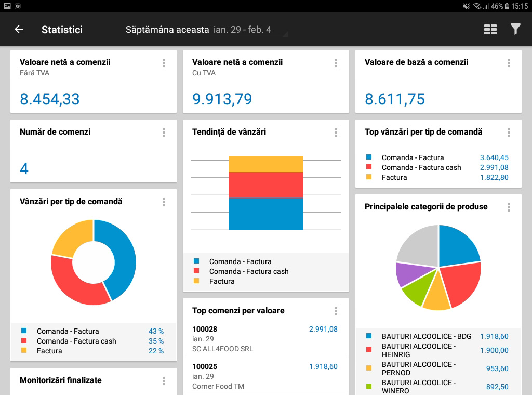Screen dimensions: 532x395
Task: Click the 953,60 value for PERNOD
Action: pos(497,368)
